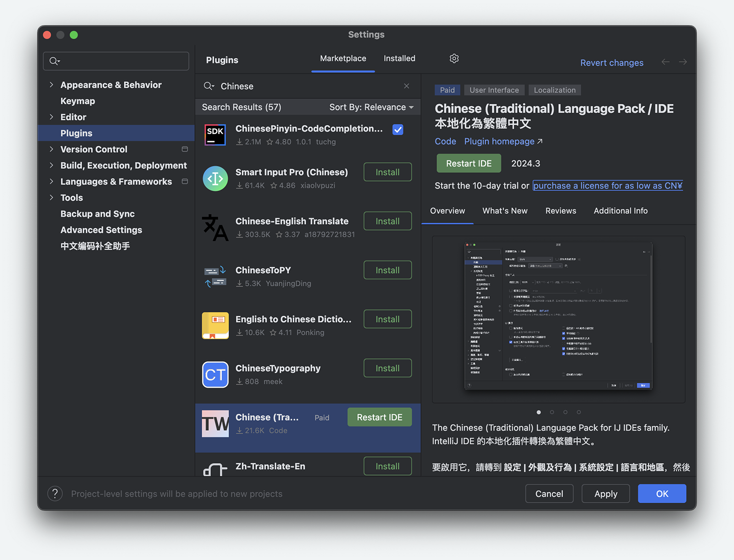Click the Localization tag
The width and height of the screenshot is (734, 560).
[x=555, y=90]
